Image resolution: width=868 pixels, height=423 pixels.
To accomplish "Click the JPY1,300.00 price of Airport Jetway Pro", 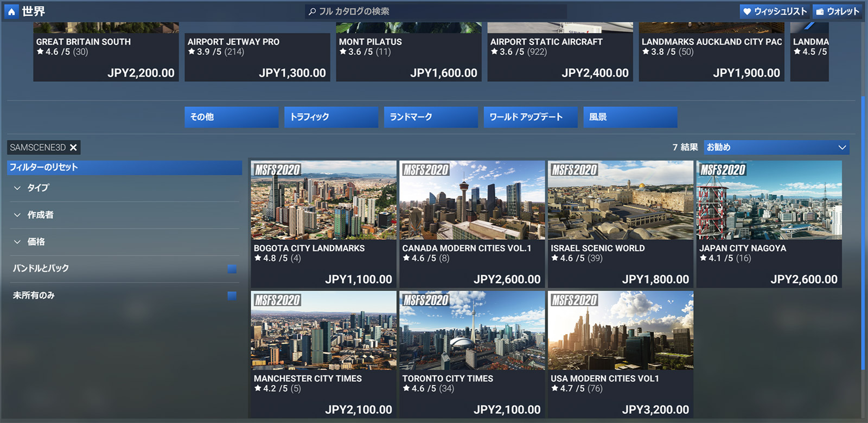I will tap(292, 73).
